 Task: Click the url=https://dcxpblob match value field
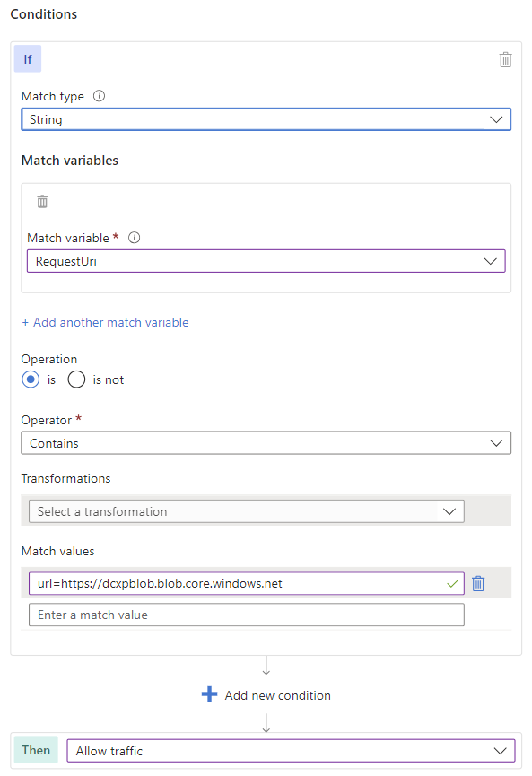pyautogui.click(x=247, y=583)
